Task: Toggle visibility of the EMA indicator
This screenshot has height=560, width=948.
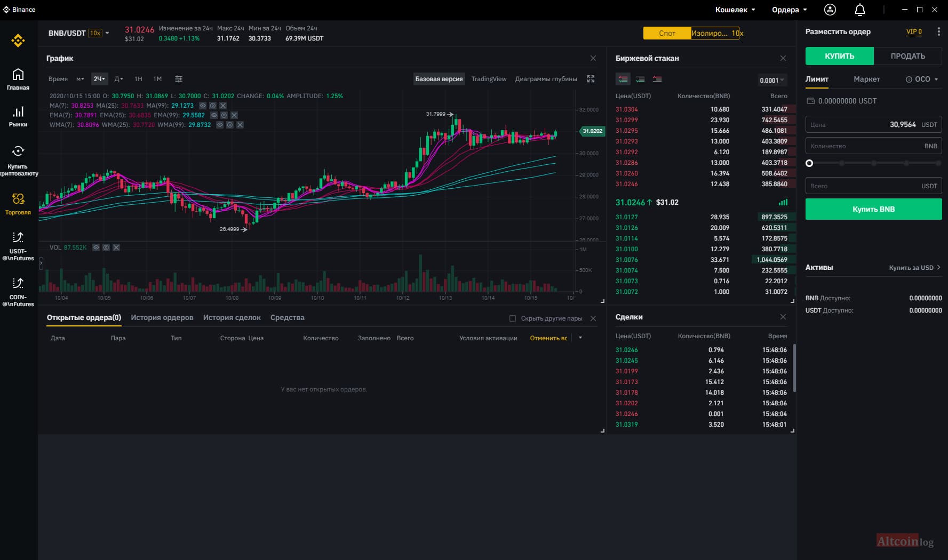Action: point(214,115)
